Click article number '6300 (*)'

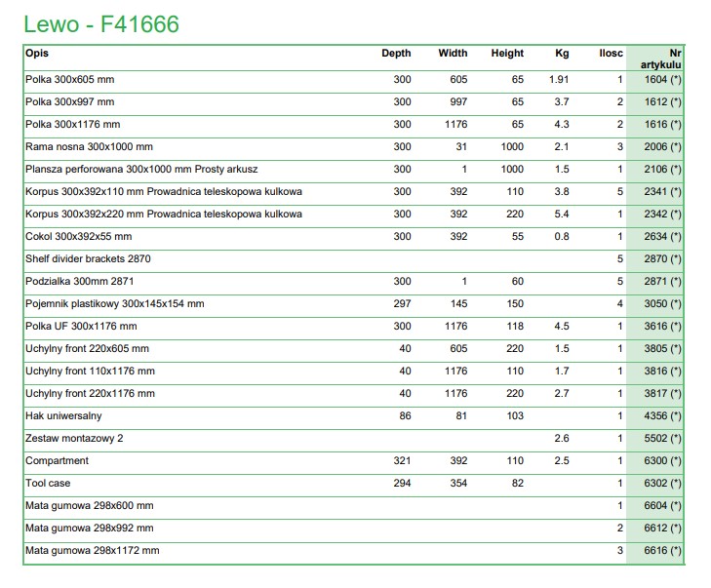point(663,461)
